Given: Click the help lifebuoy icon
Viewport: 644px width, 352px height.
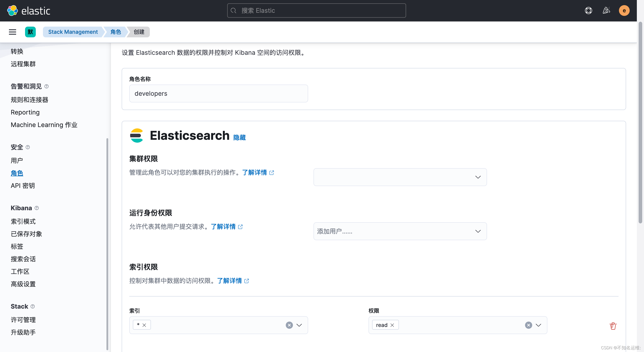Looking at the screenshot, I should click(x=588, y=11).
